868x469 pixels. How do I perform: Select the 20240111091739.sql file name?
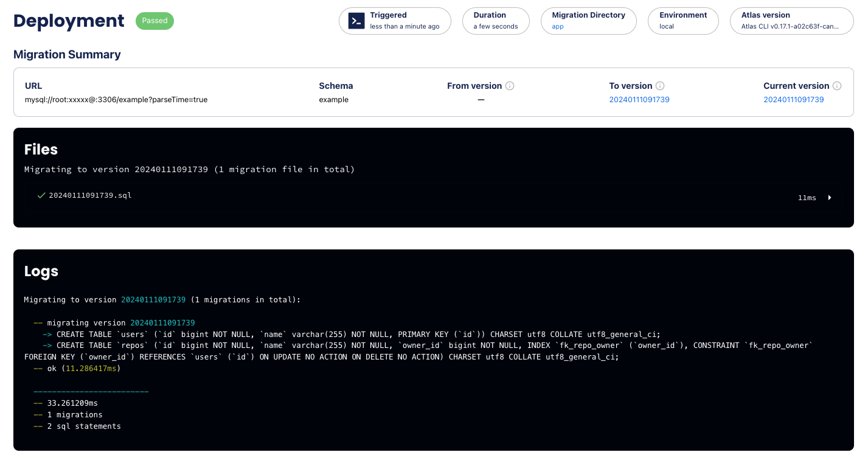point(90,195)
